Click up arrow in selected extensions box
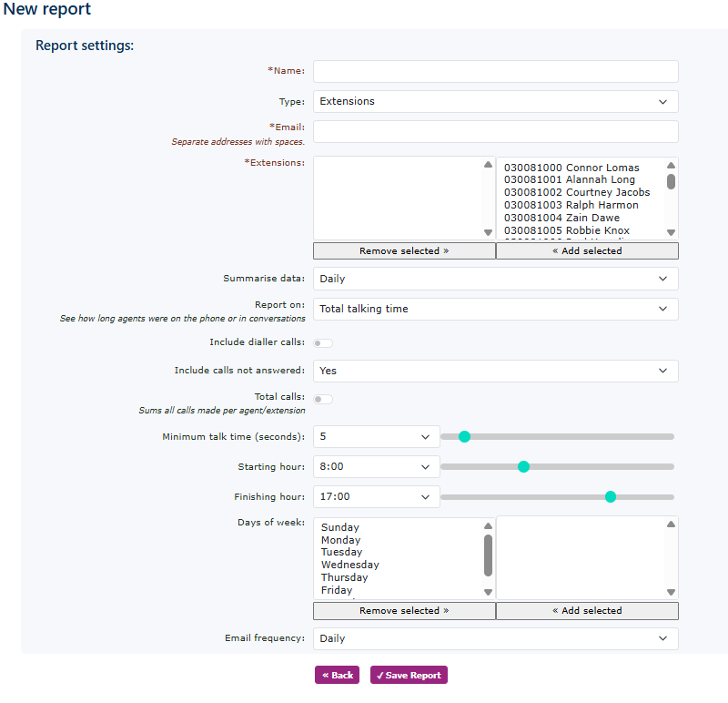Screen dimensions: 728x703 (488, 165)
